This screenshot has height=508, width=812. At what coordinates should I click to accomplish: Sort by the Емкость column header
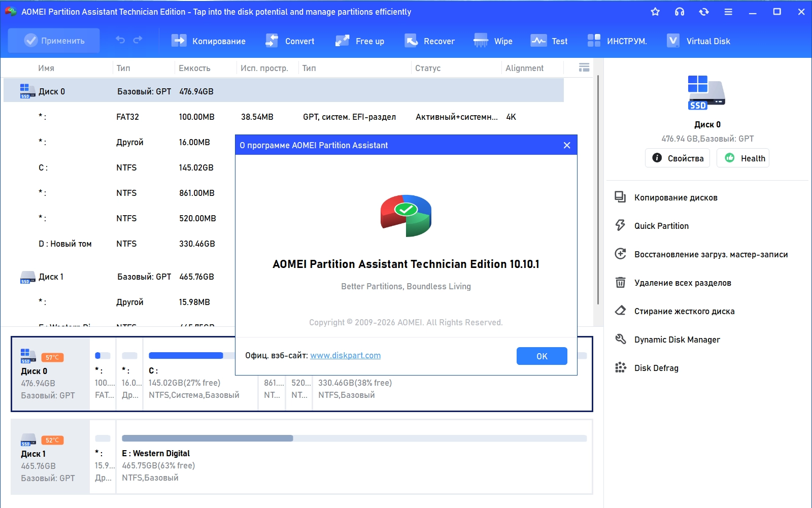[x=194, y=68]
